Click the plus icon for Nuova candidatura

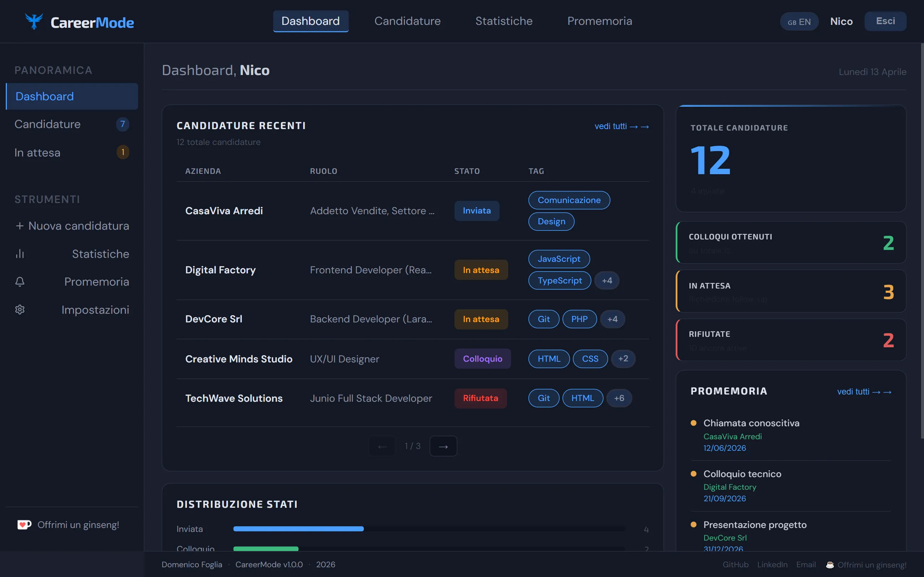(20, 225)
